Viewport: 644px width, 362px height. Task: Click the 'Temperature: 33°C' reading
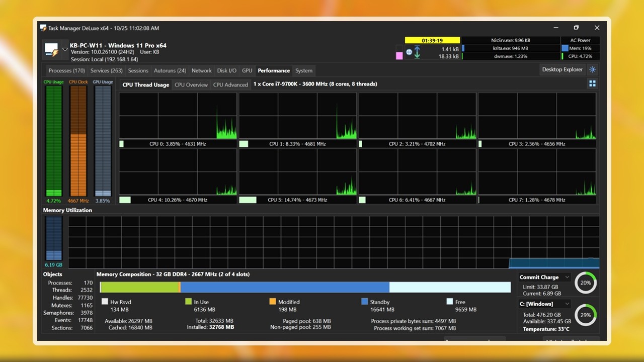pyautogui.click(x=546, y=329)
